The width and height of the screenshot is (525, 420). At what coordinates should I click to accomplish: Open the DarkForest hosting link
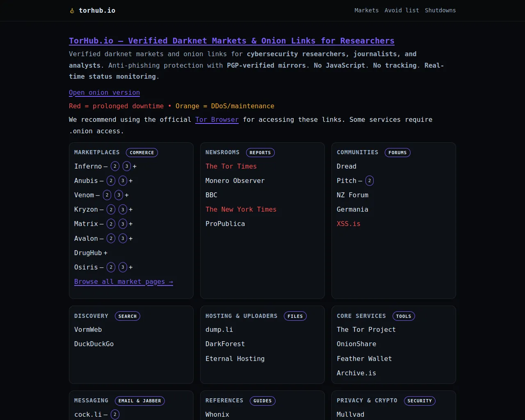pos(225,344)
